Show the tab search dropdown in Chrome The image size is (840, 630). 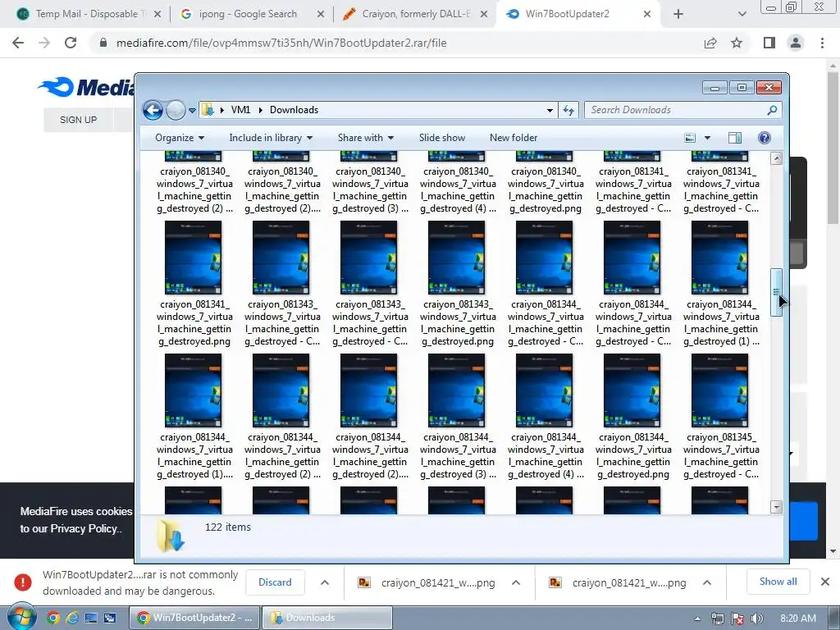coord(742,14)
